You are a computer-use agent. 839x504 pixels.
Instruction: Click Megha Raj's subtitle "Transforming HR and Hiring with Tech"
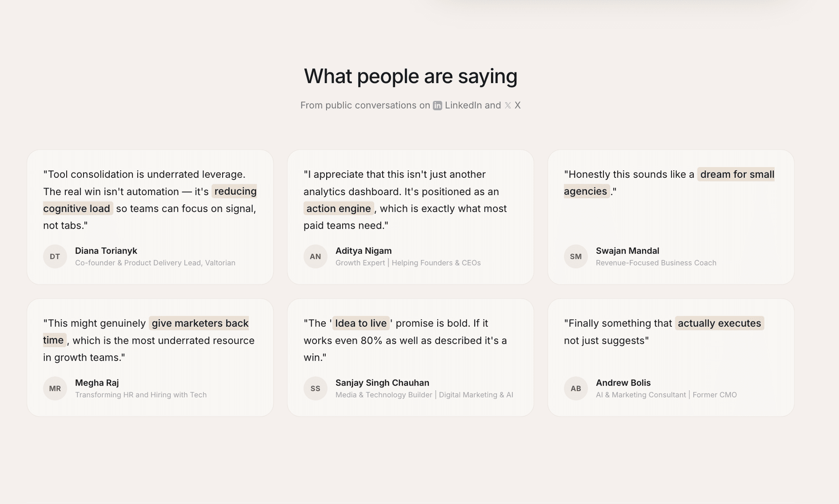[x=141, y=395]
